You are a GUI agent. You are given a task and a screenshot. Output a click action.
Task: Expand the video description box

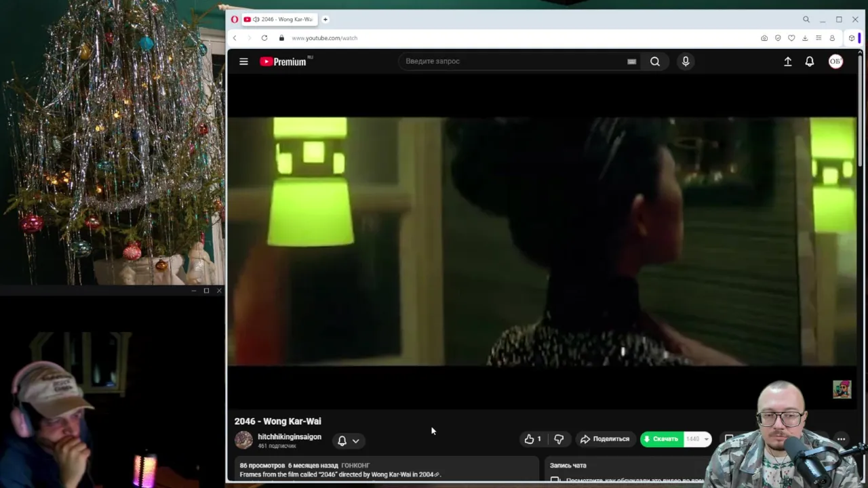tap(387, 470)
